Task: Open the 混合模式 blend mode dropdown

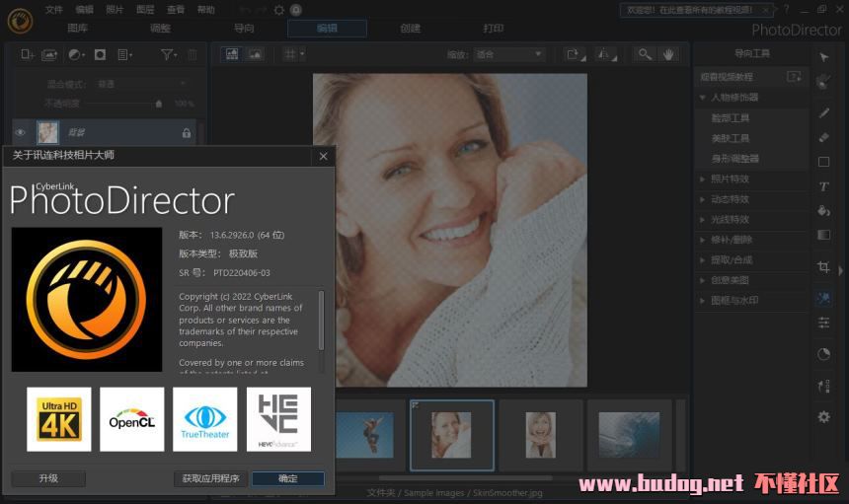Action: pos(141,84)
